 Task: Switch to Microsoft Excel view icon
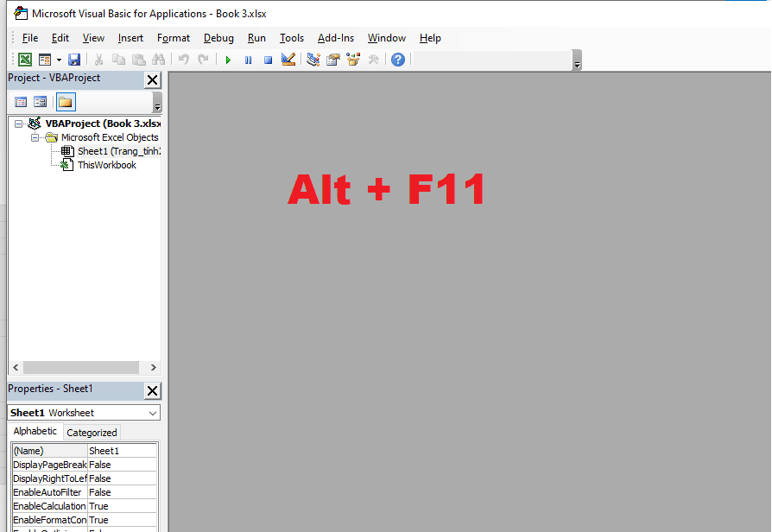(25, 60)
